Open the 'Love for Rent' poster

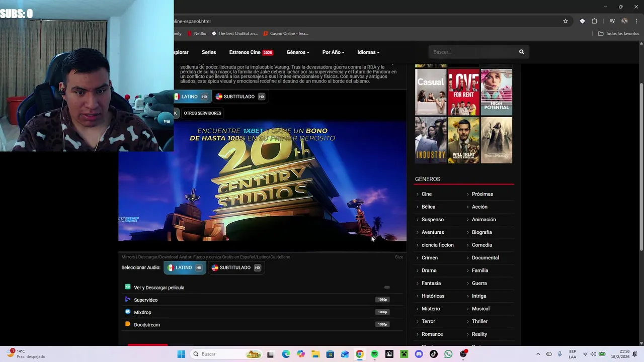pos(463,92)
